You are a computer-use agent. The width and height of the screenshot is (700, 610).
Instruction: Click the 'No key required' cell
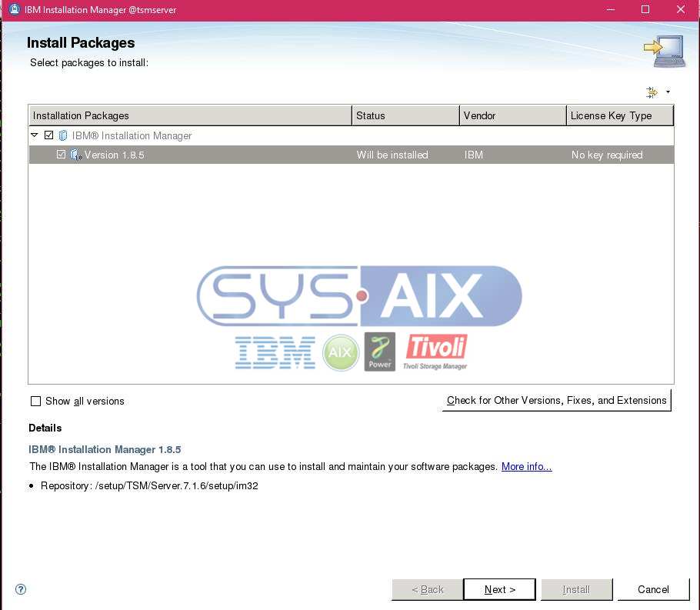pos(607,155)
